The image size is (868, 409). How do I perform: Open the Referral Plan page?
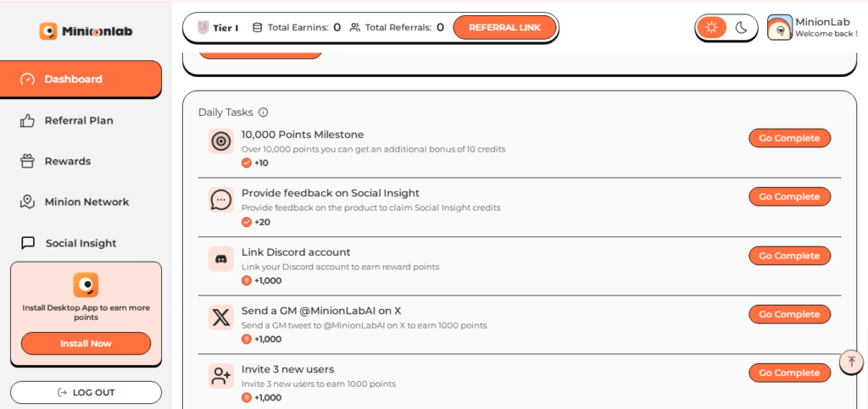click(78, 120)
